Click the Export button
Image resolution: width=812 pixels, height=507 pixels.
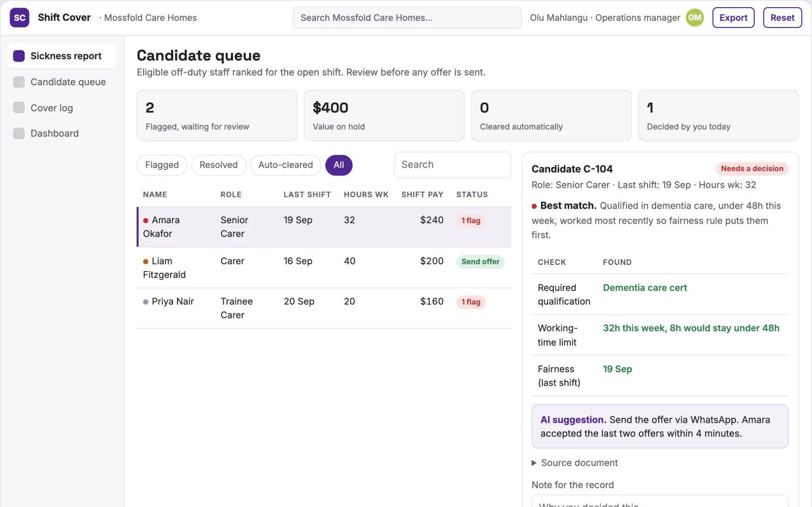click(733, 18)
